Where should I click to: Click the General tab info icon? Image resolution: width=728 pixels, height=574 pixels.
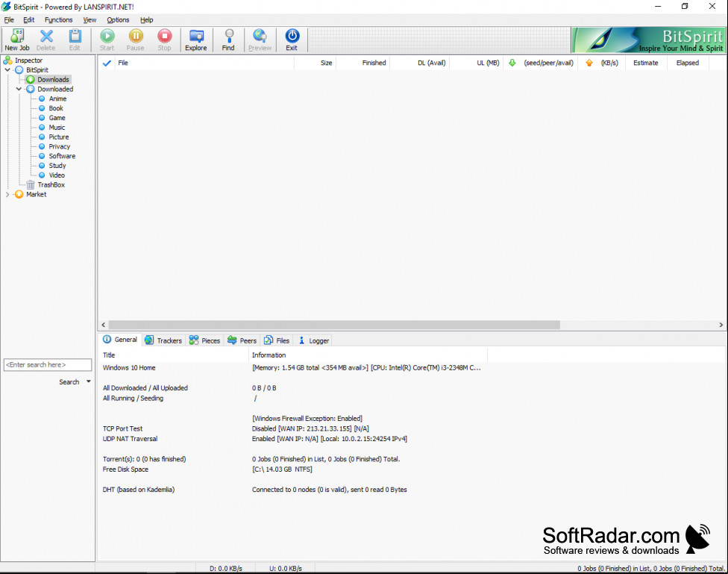point(107,340)
